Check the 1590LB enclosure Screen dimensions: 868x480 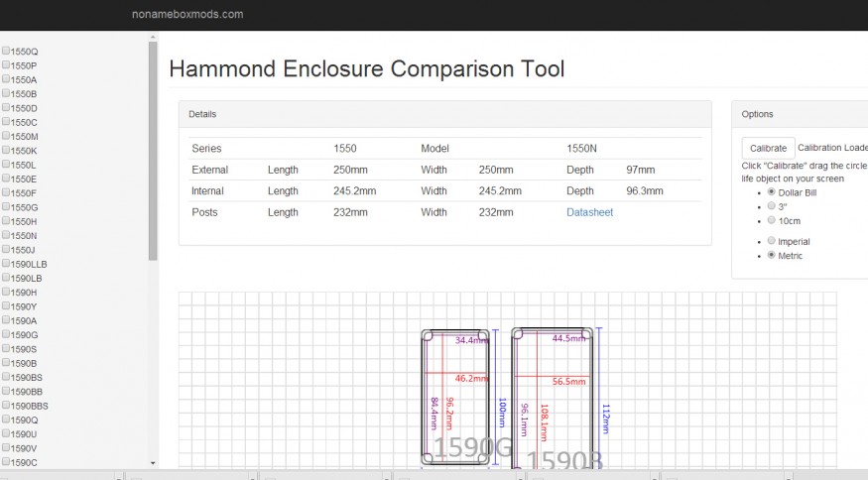[x=6, y=278]
